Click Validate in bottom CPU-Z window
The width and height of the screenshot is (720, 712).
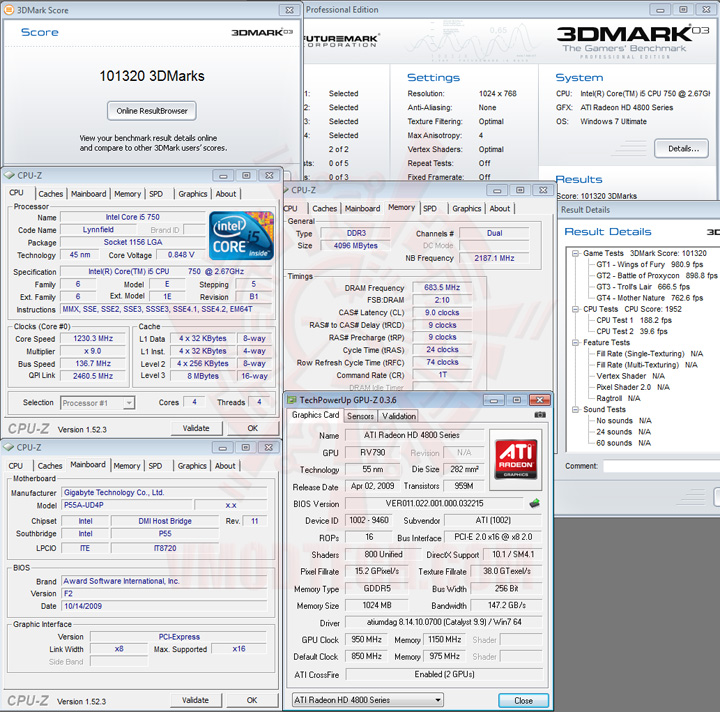196,701
